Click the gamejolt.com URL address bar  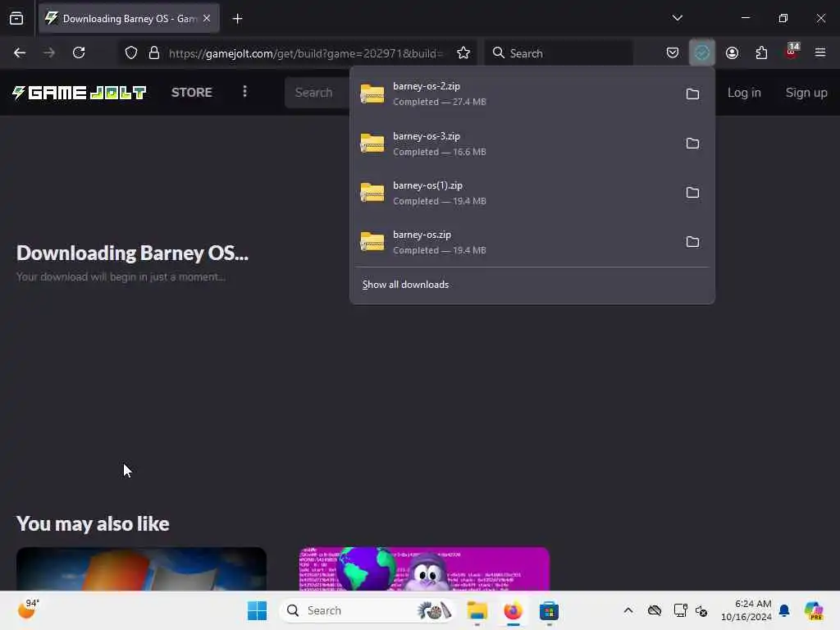[305, 53]
